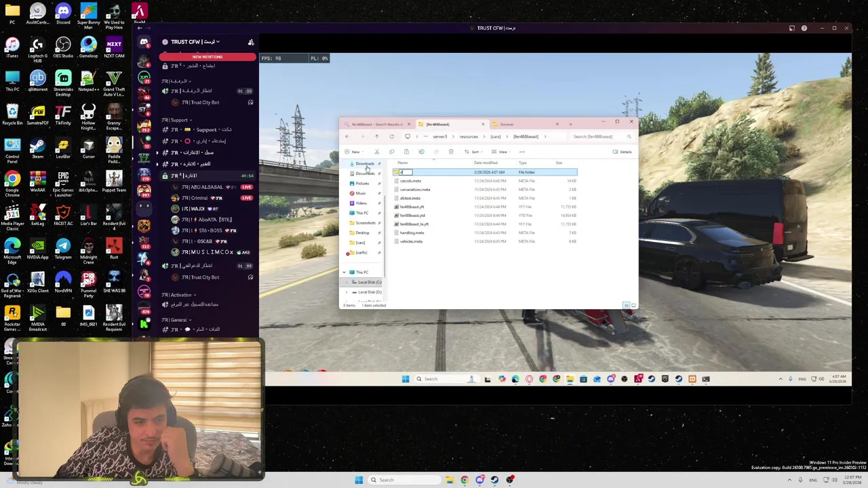Expand chevron after [fer488beast] in address bar
Viewport: 868px width, 488px height.
click(x=545, y=136)
